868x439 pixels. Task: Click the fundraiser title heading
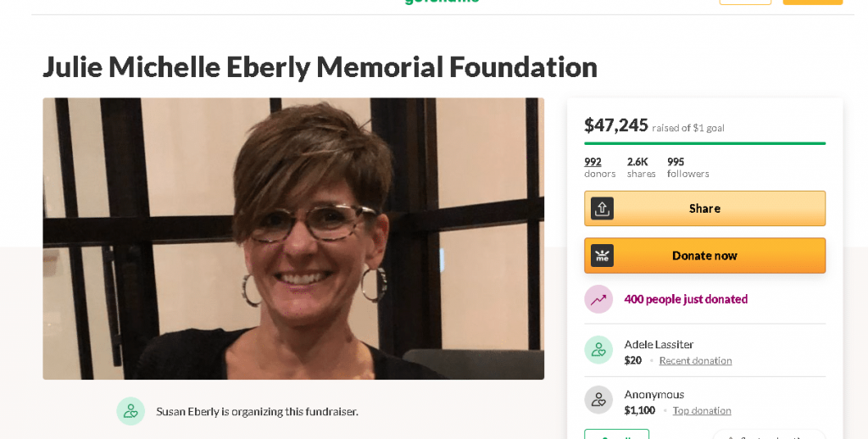(x=320, y=67)
